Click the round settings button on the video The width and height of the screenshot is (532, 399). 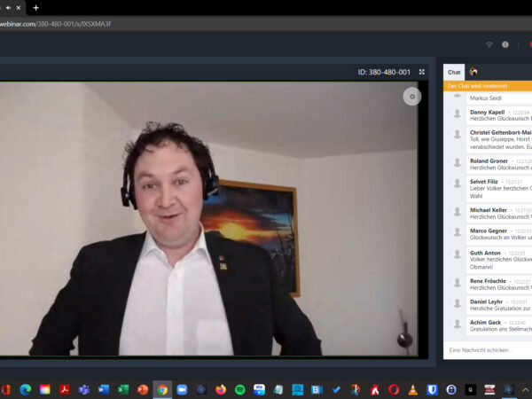tap(412, 97)
